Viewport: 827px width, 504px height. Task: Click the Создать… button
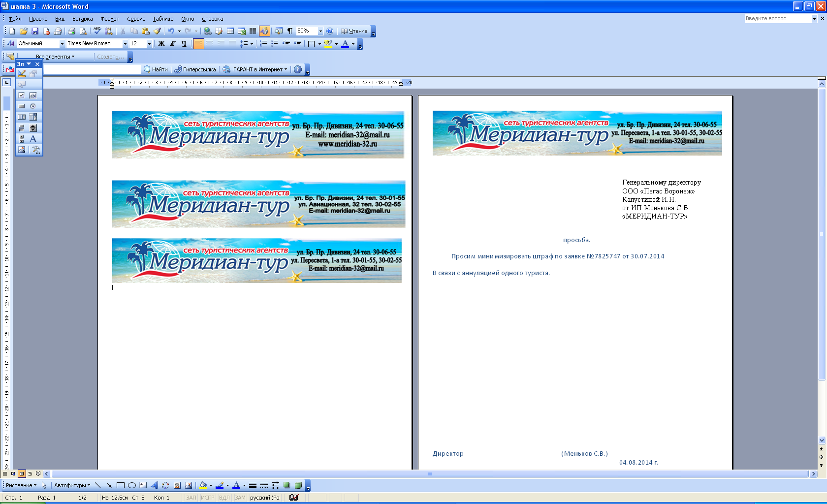click(x=110, y=57)
